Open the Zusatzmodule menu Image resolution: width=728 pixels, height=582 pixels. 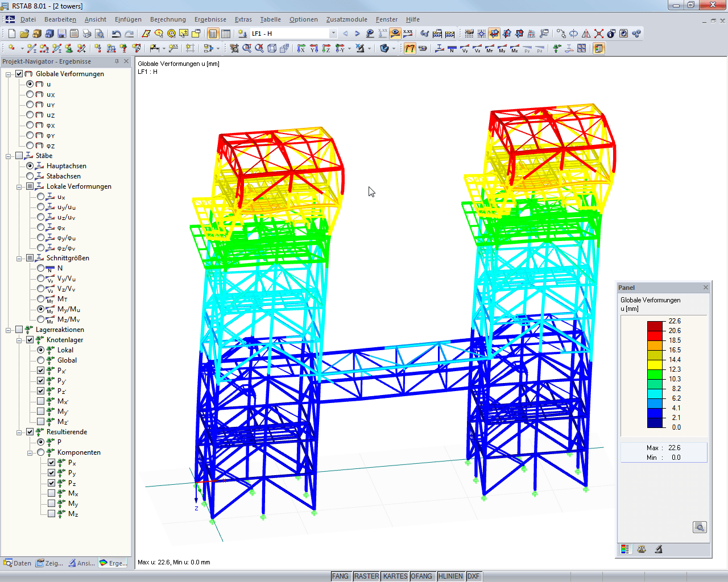point(346,19)
